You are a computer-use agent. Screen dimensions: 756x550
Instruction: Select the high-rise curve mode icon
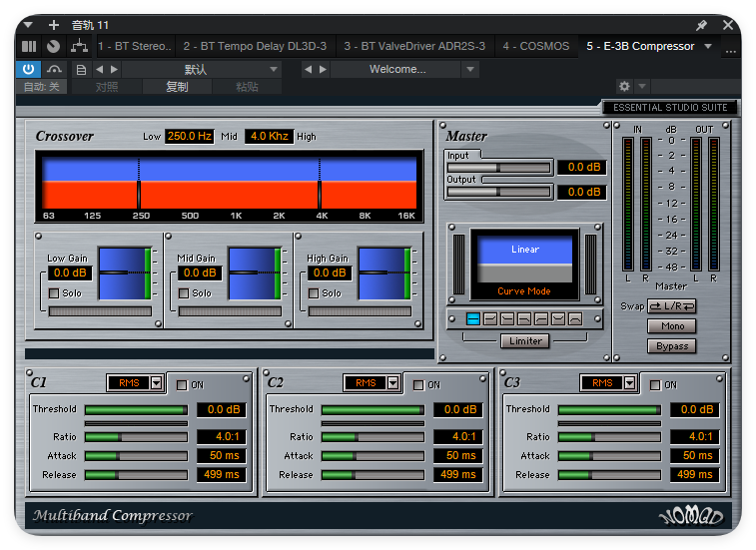coord(490,318)
